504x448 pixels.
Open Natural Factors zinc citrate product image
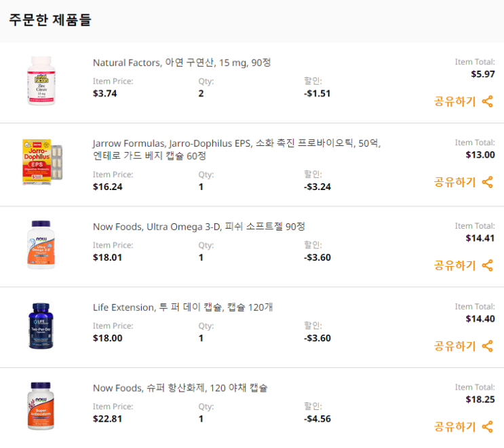[x=41, y=81]
